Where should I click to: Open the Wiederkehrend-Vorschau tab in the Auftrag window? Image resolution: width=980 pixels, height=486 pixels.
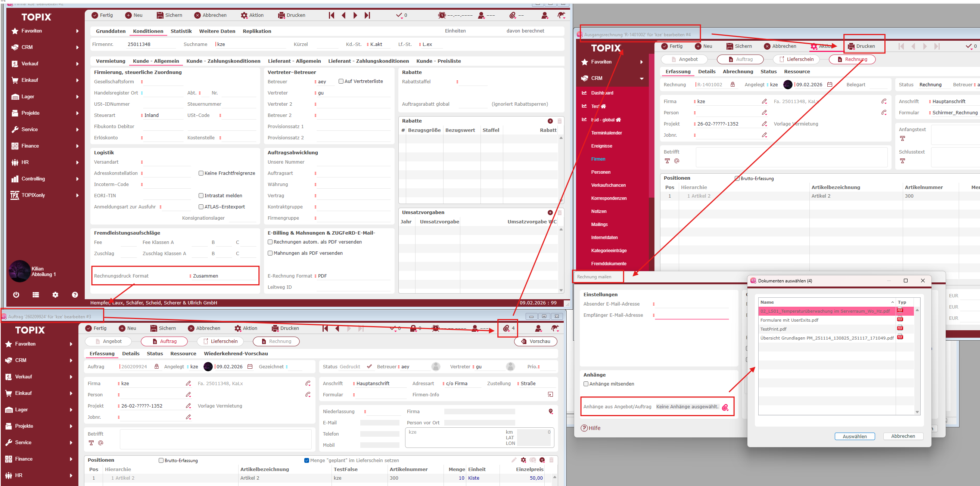[236, 353]
